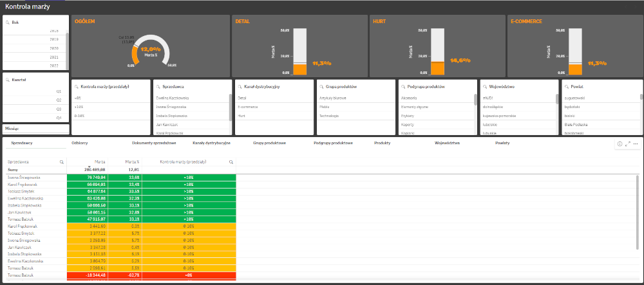
Task: Search within the Podgrupa produktów filter pane
Action: [404, 87]
